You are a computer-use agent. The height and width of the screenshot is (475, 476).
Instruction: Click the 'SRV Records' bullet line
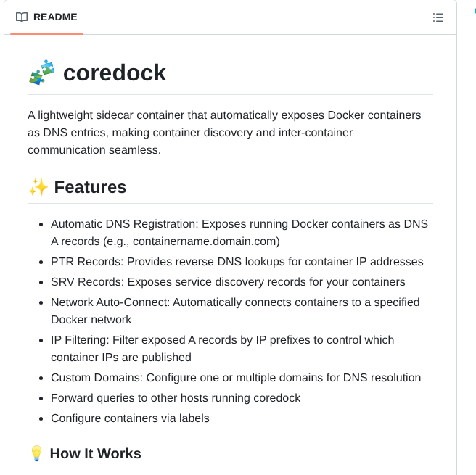point(228,282)
